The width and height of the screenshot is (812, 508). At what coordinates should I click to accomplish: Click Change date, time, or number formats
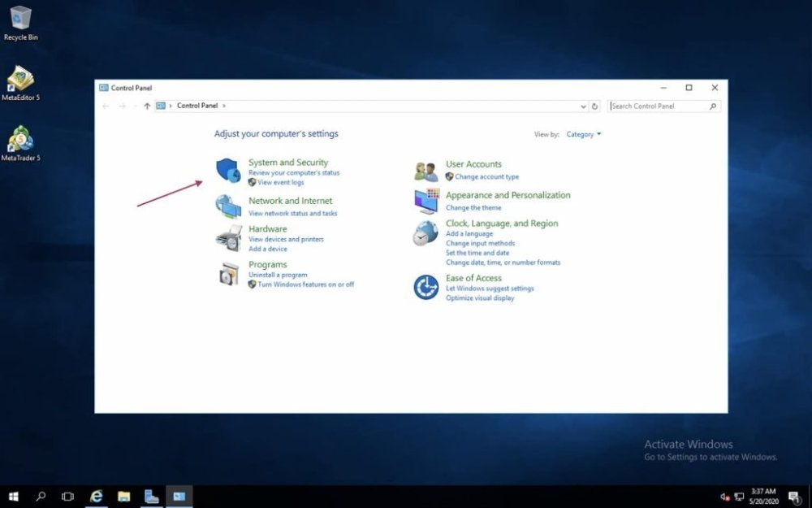point(503,263)
